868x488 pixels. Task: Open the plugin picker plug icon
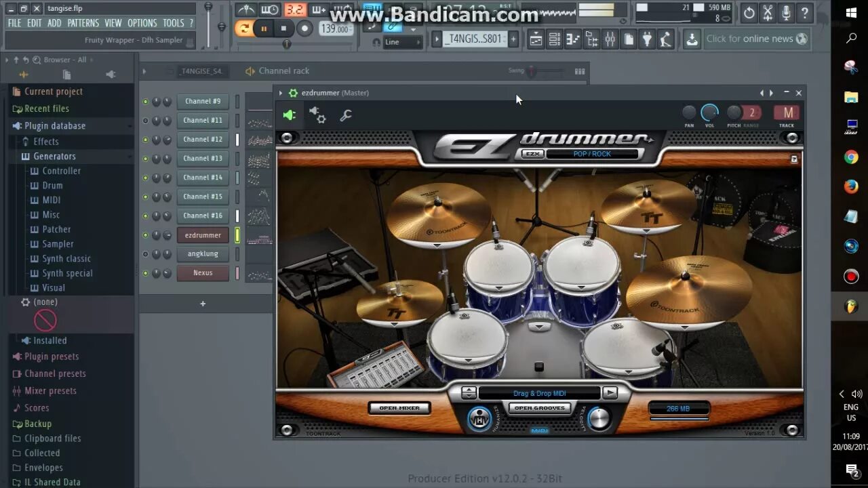click(647, 39)
